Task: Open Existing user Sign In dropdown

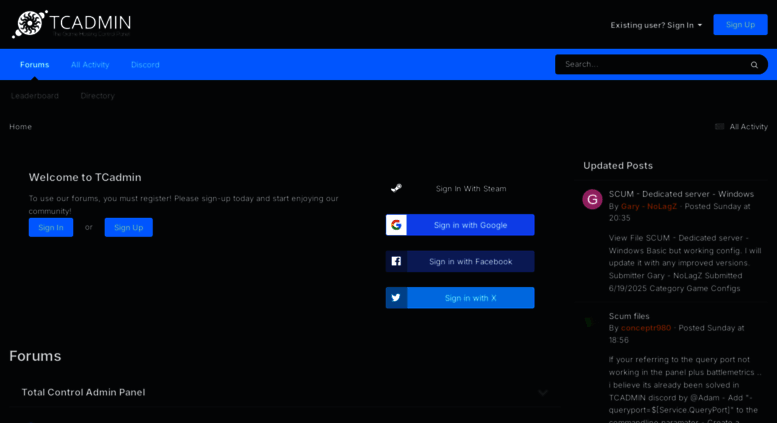Action: [656, 25]
